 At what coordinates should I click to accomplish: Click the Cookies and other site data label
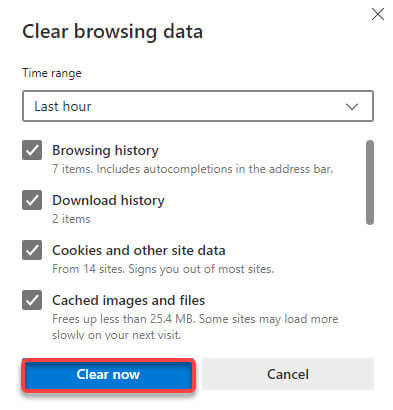(139, 250)
